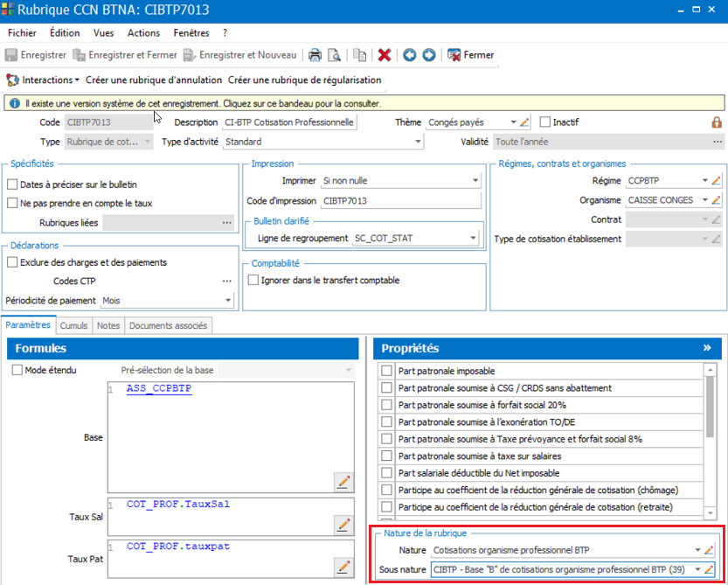Image resolution: width=728 pixels, height=585 pixels.
Task: Open the Taux Pat formula editor pencil
Action: pos(343,567)
